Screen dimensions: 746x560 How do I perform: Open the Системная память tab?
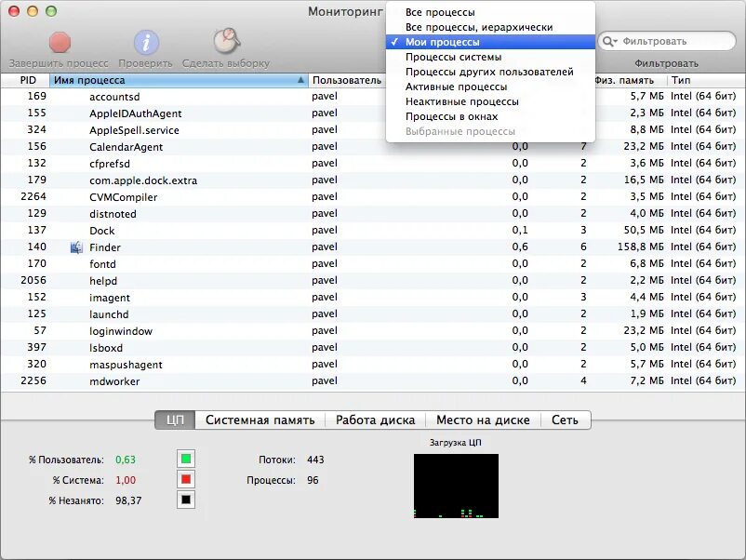[260, 420]
